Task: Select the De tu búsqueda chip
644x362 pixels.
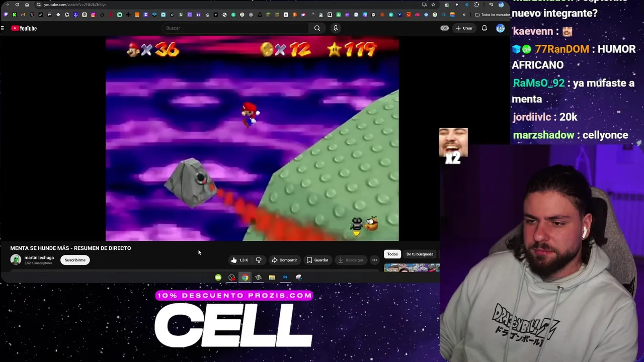Action: (420, 254)
